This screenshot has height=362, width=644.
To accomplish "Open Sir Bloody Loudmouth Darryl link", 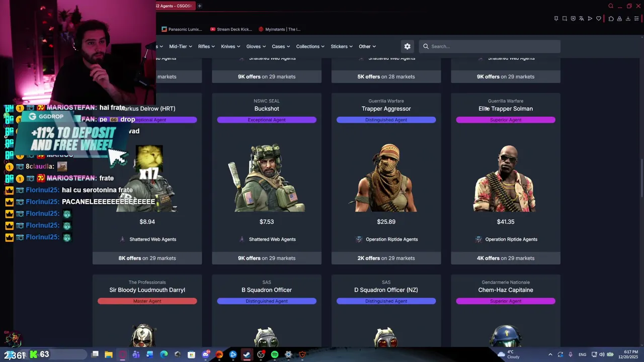I will pos(147,290).
